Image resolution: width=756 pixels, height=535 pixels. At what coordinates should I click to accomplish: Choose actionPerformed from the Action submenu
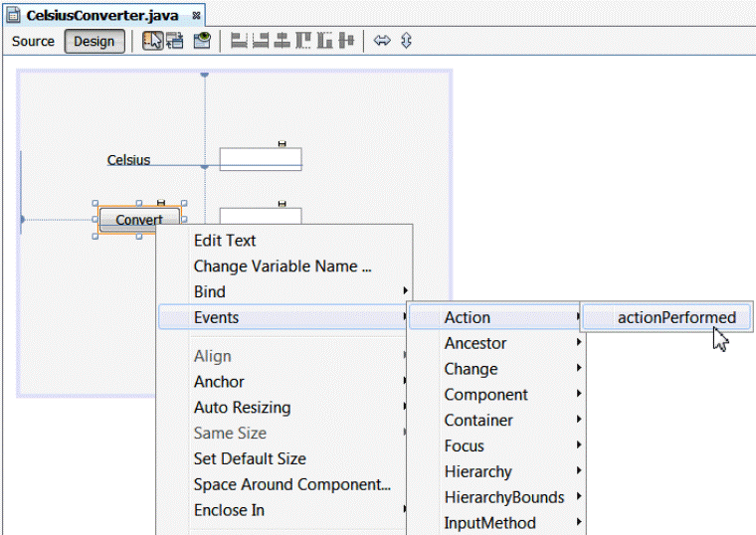click(x=676, y=318)
